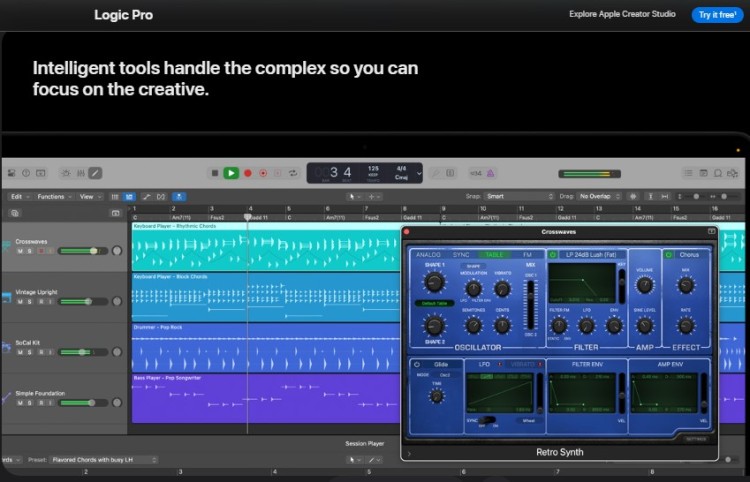This screenshot has width=750, height=482.
Task: Switch to list view icon beside View
Action: tap(115, 197)
